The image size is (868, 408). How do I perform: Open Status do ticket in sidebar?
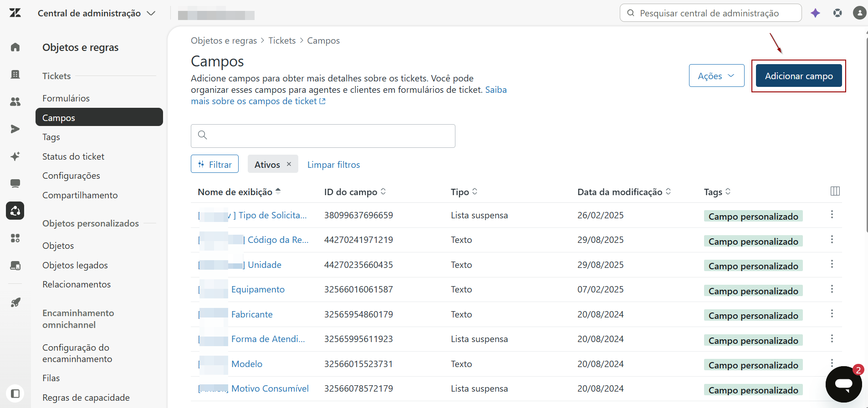tap(73, 156)
